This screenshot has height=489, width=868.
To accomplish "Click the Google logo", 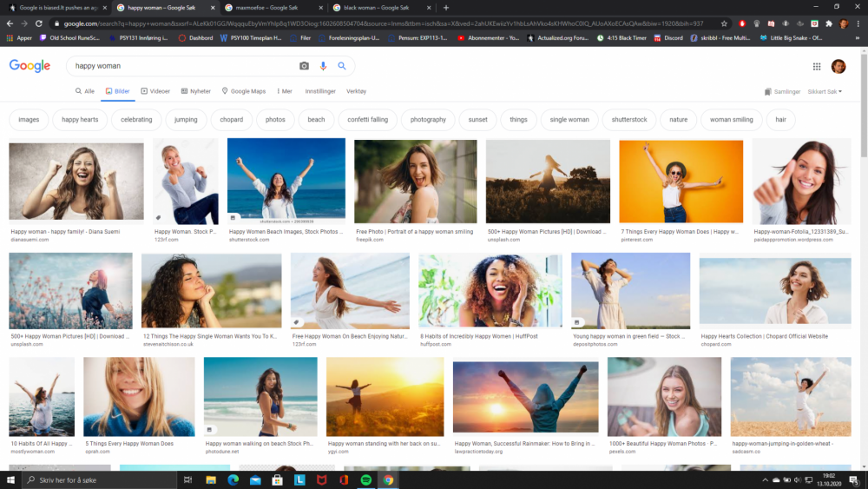I will (30, 66).
